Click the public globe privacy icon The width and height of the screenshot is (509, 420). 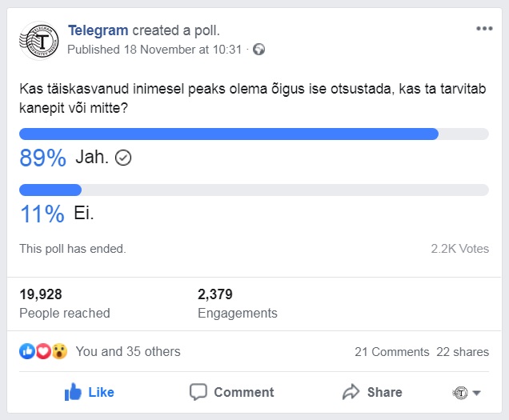(x=259, y=50)
